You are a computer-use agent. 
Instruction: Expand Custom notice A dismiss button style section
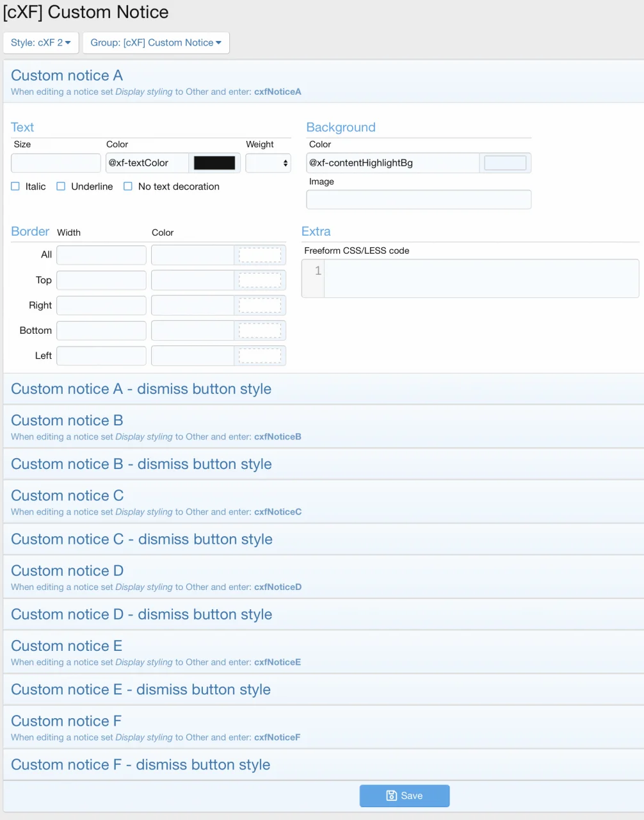pos(141,388)
